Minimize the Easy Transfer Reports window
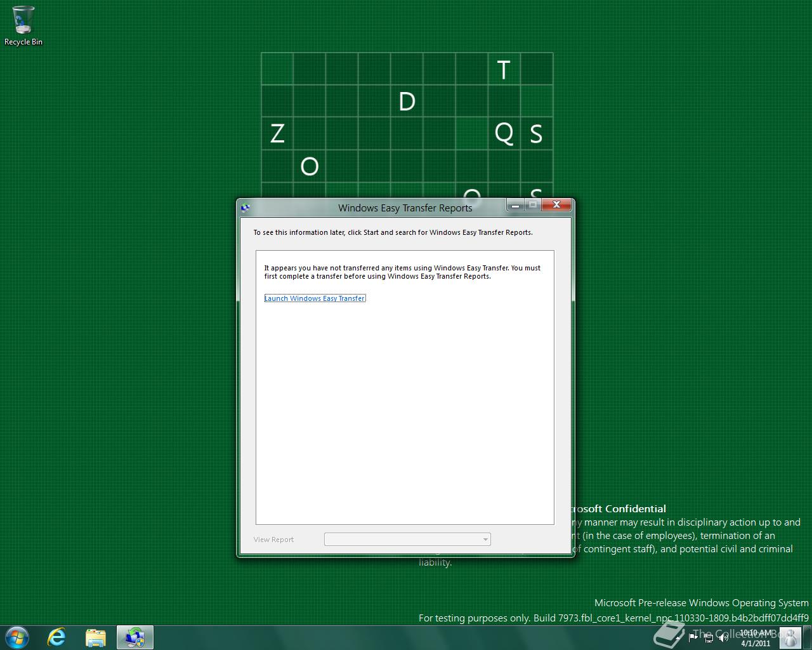This screenshot has width=812, height=650. pos(515,204)
